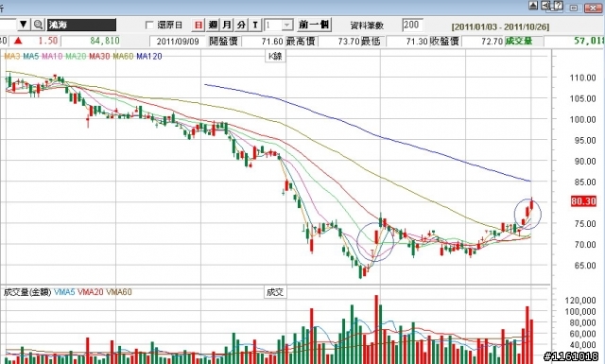Click the green volume value 84,810
The height and width of the screenshot is (364, 605).
pyautogui.click(x=105, y=41)
